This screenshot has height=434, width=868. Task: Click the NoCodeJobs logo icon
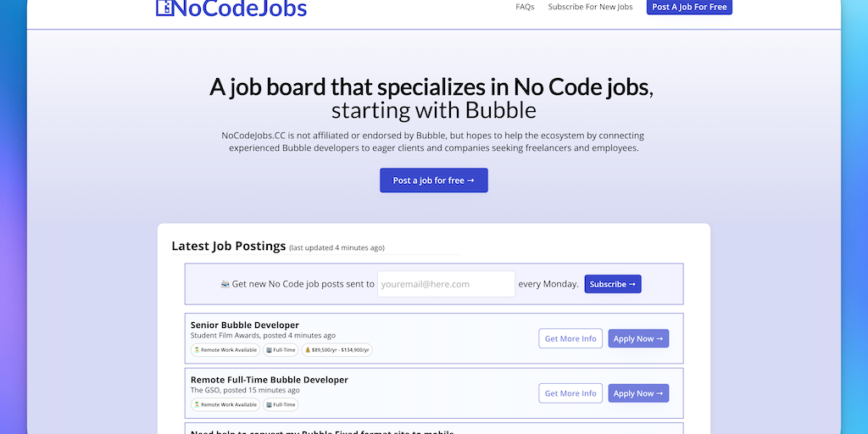point(164,8)
